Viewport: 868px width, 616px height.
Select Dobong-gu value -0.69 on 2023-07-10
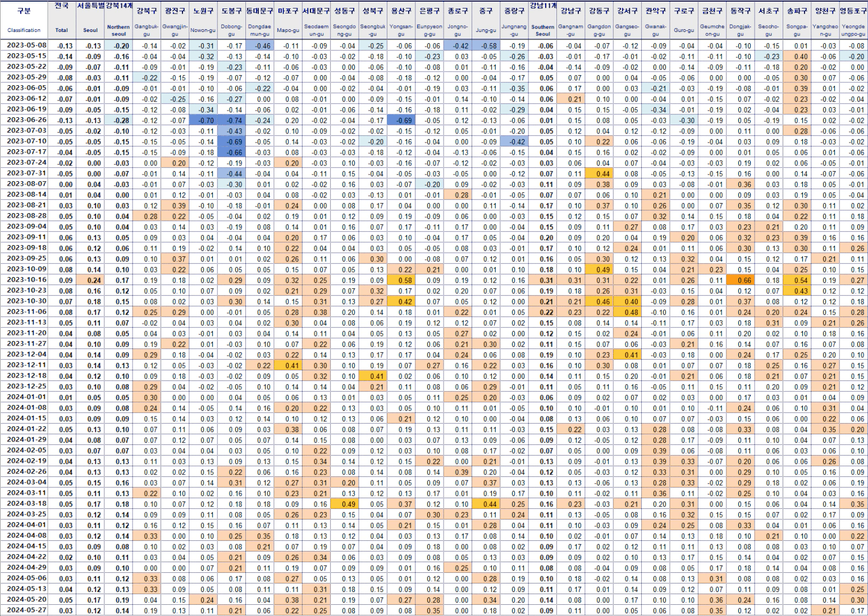pyautogui.click(x=231, y=141)
